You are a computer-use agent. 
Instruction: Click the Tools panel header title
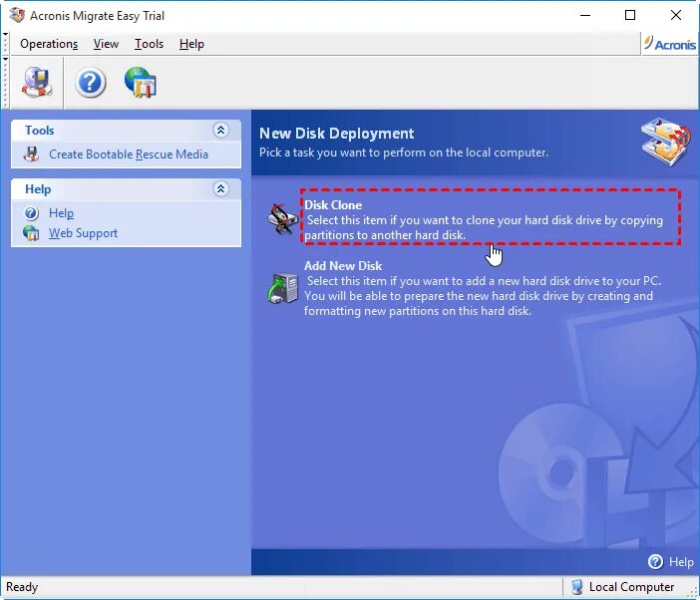(x=39, y=131)
